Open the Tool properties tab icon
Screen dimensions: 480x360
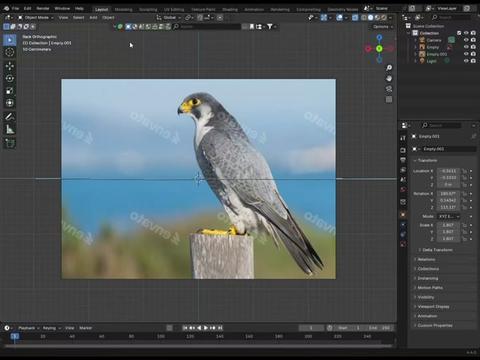pyautogui.click(x=403, y=138)
